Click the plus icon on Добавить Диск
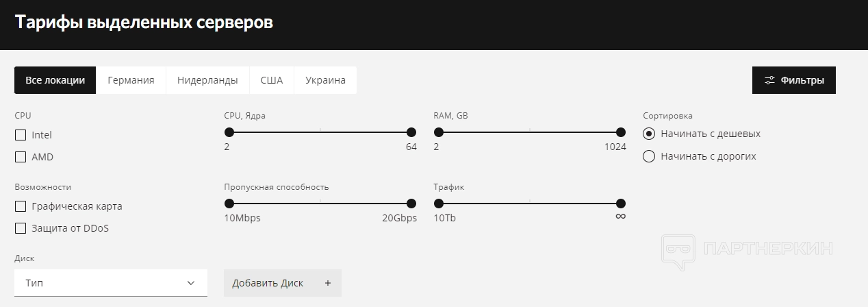Screen dimensions: 868x307 click(x=328, y=283)
